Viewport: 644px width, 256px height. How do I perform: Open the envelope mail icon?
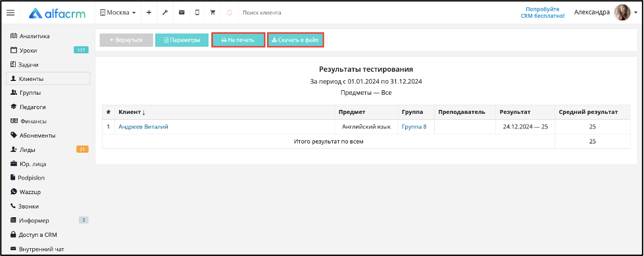tap(181, 13)
